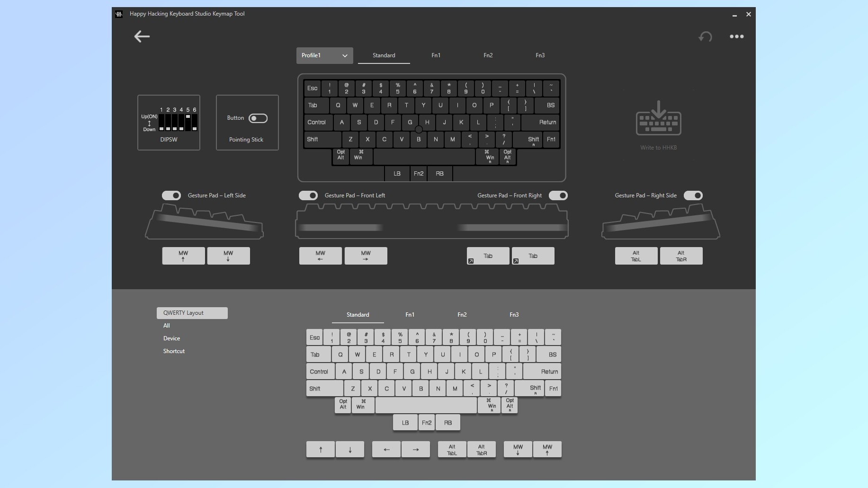Click the pop-out icon on the second Tab assignment
868x488 pixels.
[x=516, y=261]
